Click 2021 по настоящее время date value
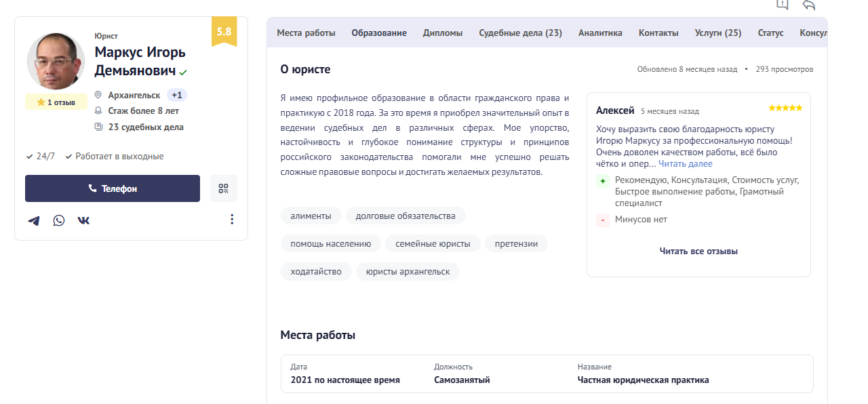The height and width of the screenshot is (404, 868). (345, 380)
